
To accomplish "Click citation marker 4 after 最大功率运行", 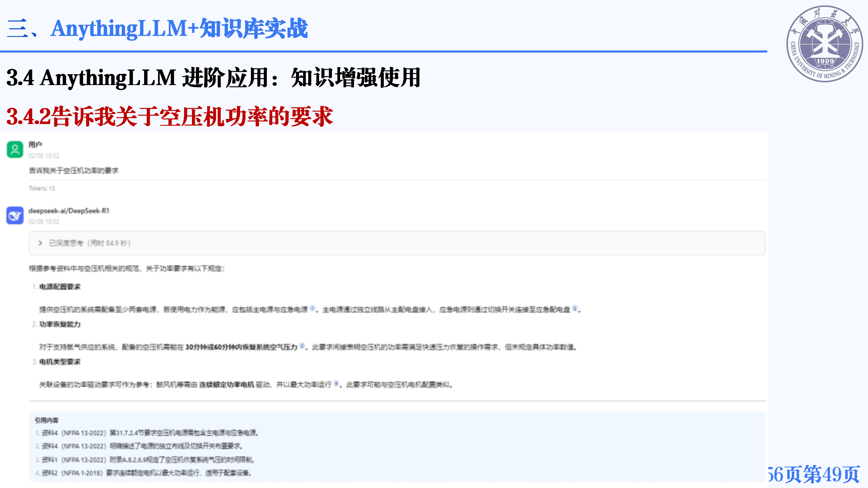I will (336, 383).
